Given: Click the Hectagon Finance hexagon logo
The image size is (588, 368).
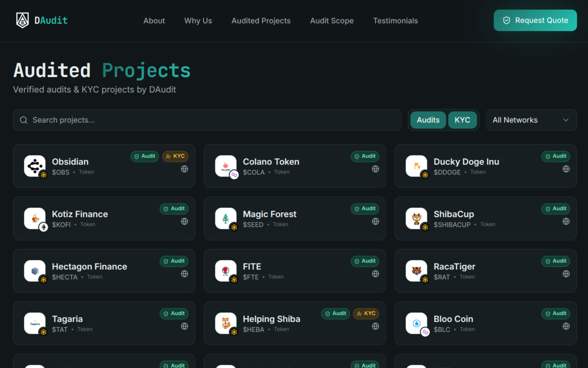Looking at the screenshot, I should pos(35,271).
